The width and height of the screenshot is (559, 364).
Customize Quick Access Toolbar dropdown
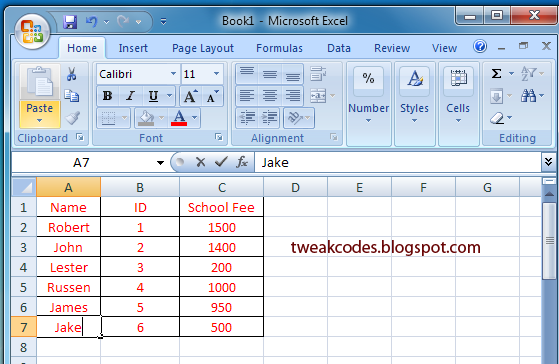pyautogui.click(x=163, y=22)
